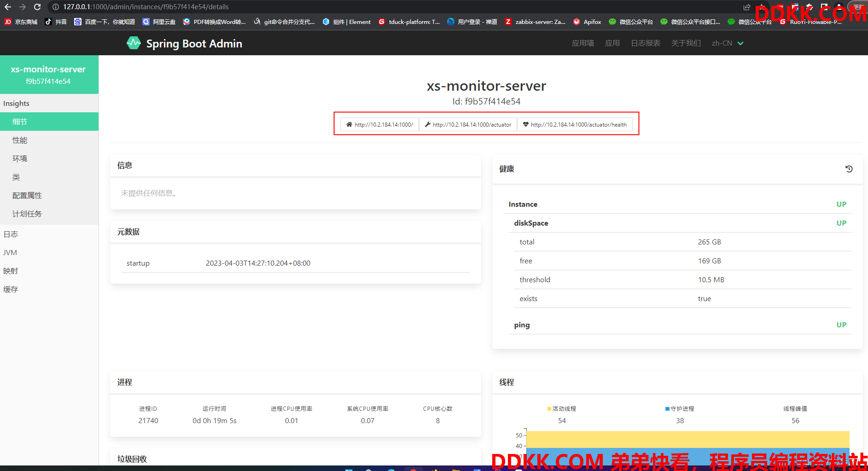Click the startup metadata value 2023-04-03T14:27:10.204+08:00
The width and height of the screenshot is (868, 471).
point(258,263)
